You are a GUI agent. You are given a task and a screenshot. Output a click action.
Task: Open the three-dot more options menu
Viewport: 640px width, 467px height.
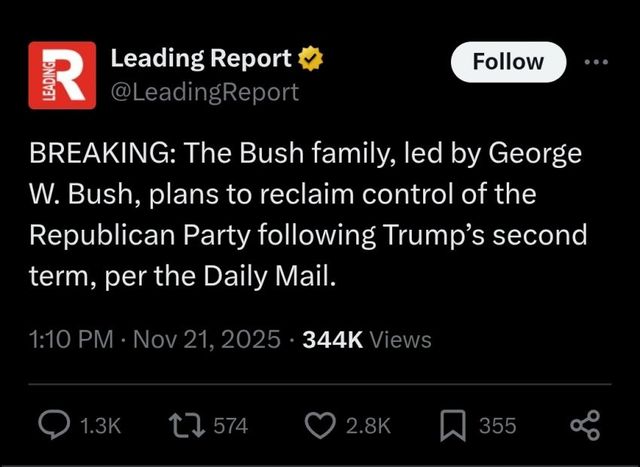pos(595,62)
